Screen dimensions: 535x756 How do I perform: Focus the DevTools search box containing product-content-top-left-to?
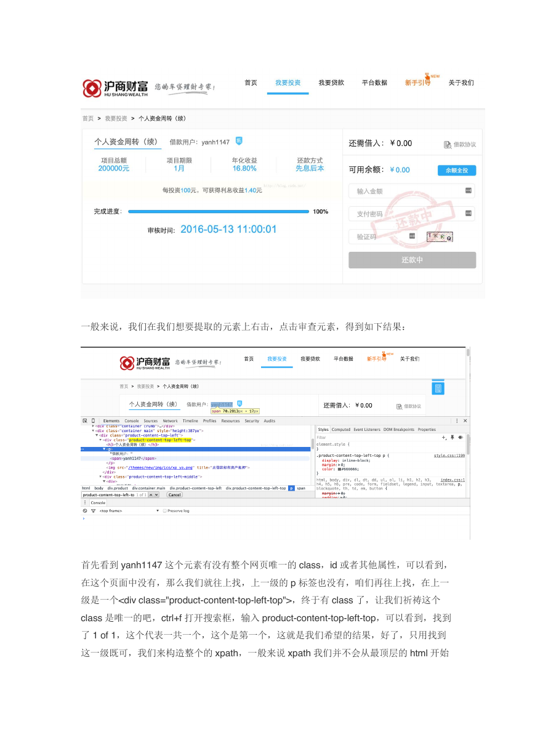[114, 494]
